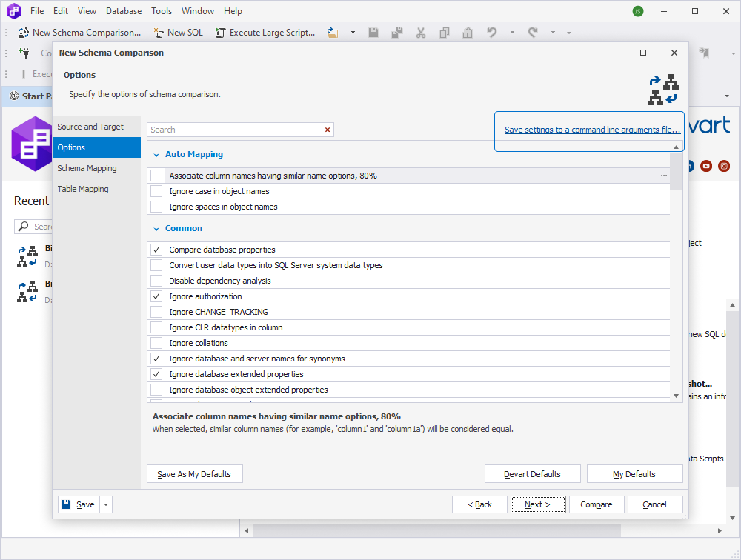Click Execute Large Script toolbar button
741x560 pixels.
[x=265, y=33]
